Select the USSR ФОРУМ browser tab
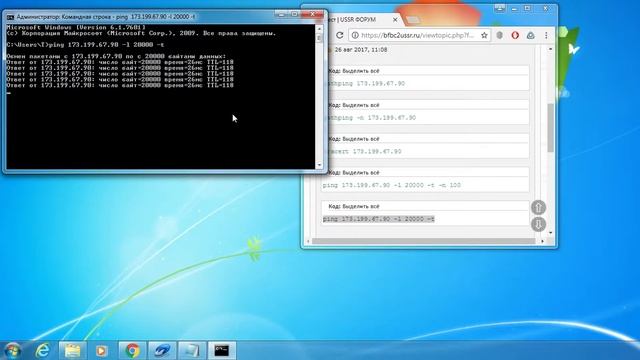 click(359, 20)
